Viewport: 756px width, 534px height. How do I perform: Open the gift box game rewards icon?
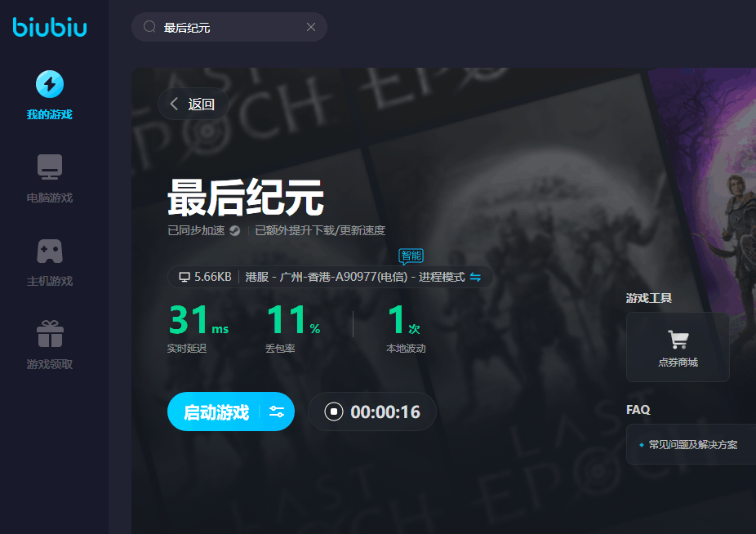coord(50,334)
